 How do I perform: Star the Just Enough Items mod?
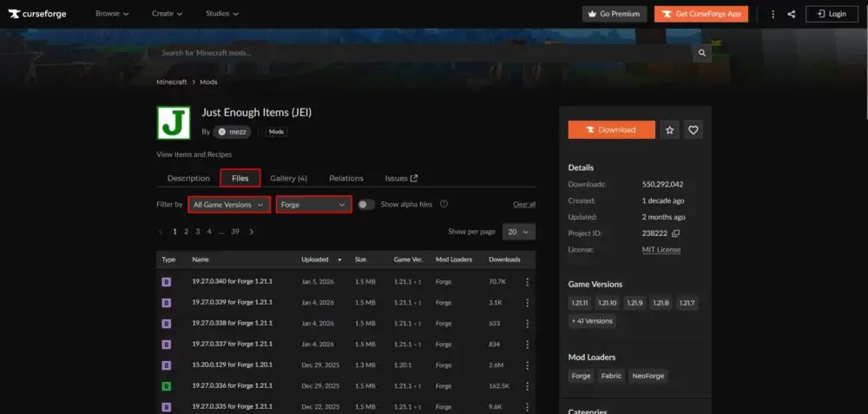click(x=669, y=129)
